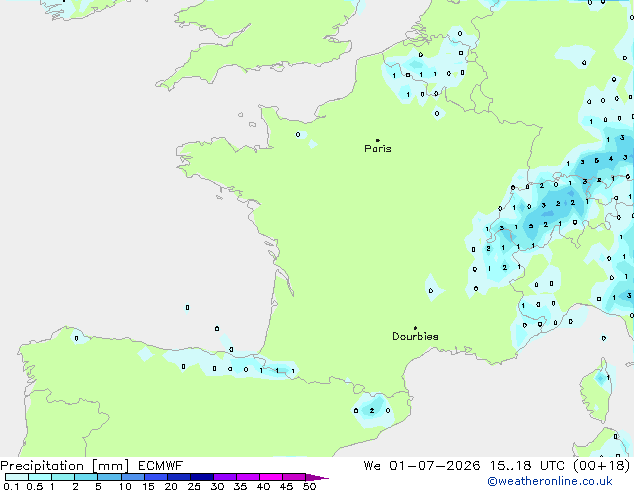Pick the dark blue 20 mm legend swatch
Image resolution: width=634 pixels, height=490 pixels.
click(179, 477)
